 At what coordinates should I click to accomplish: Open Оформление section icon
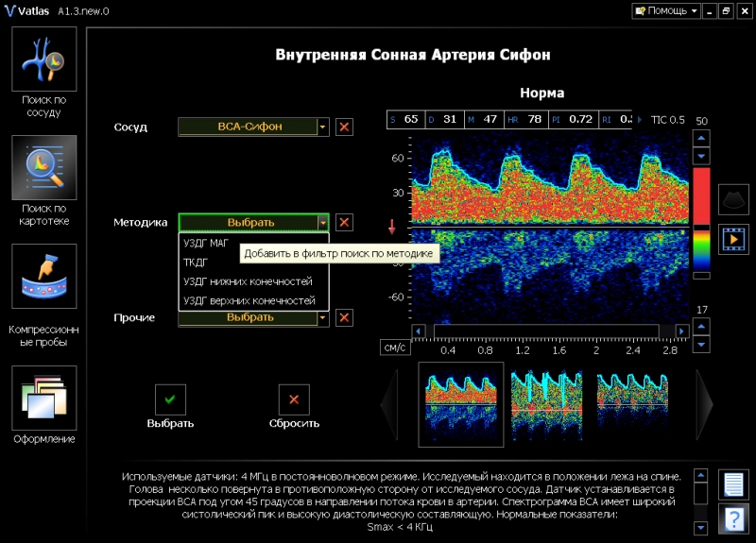(44, 398)
